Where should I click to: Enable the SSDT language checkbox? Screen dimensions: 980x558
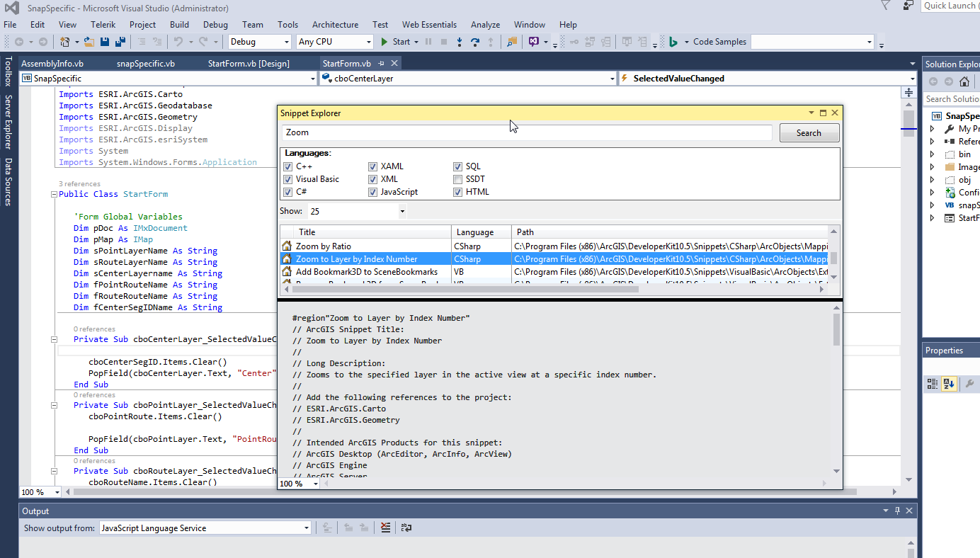point(458,179)
